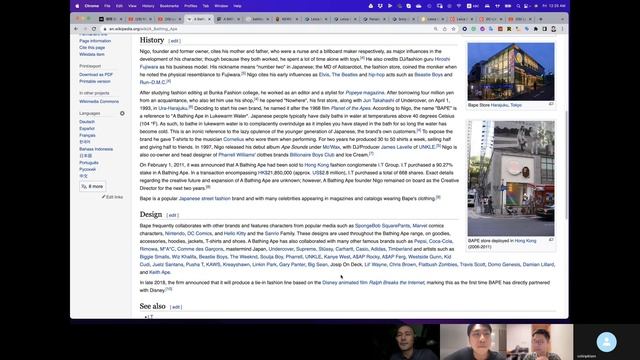Switch to the Русский language version
Viewport: 640px width, 360px height.
(88, 169)
